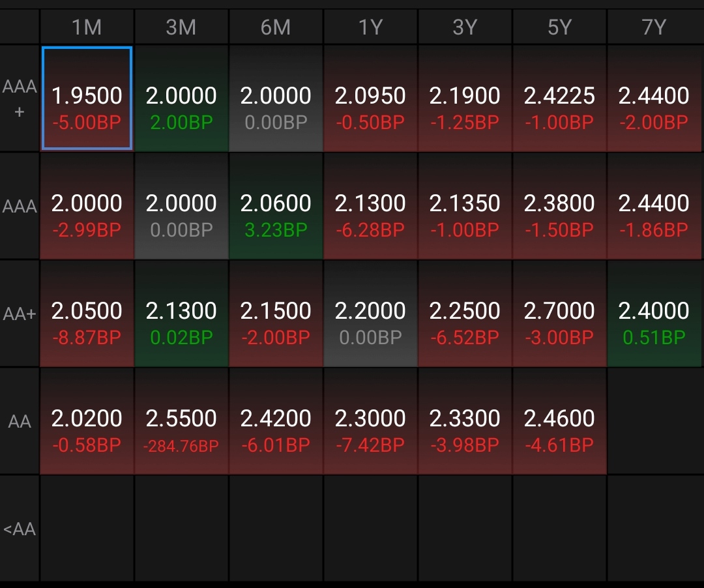Select the AA 3M cell with -284.76BP
704x588 pixels.
pos(181,421)
